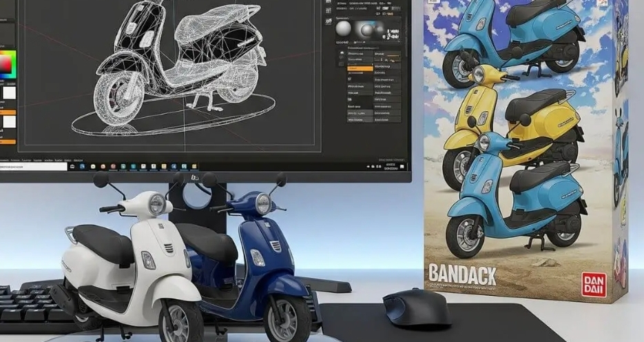The image size is (644, 342).
Task: Pick a color in the rainbow color picker square
Action: pyautogui.click(x=7, y=64)
